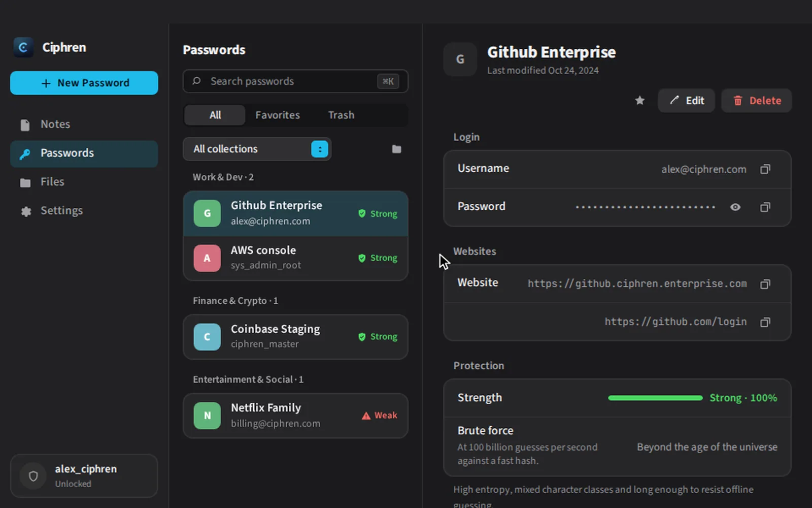Image resolution: width=812 pixels, height=508 pixels.
Task: Click the New Password button
Action: [x=84, y=83]
